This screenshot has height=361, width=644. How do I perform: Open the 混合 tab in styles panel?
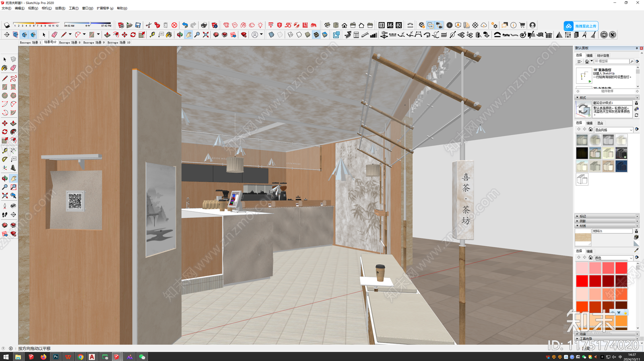pos(600,123)
